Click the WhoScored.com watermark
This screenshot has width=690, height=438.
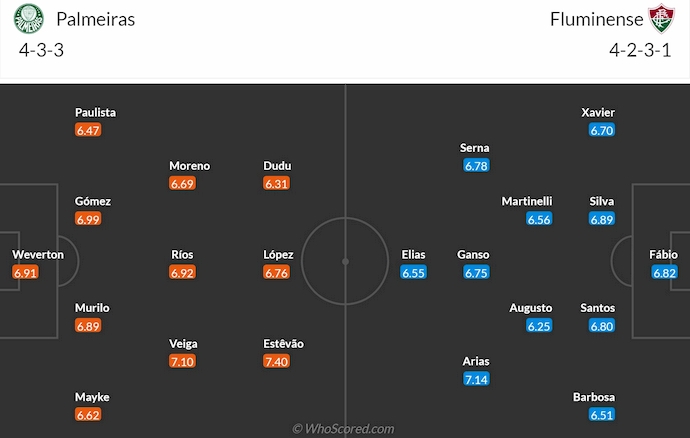pyautogui.click(x=344, y=429)
